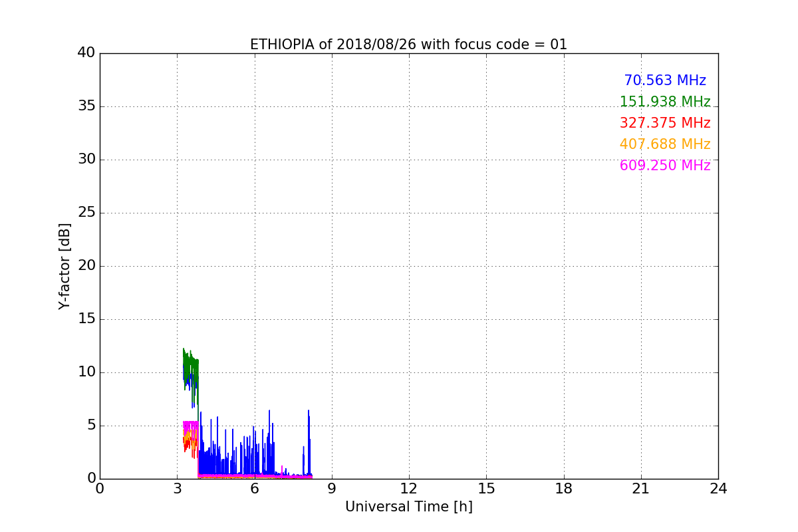This screenshot has width=798, height=532.
Task: Click the green 151.938 MHz trace above 10 dB
Action: 191,364
